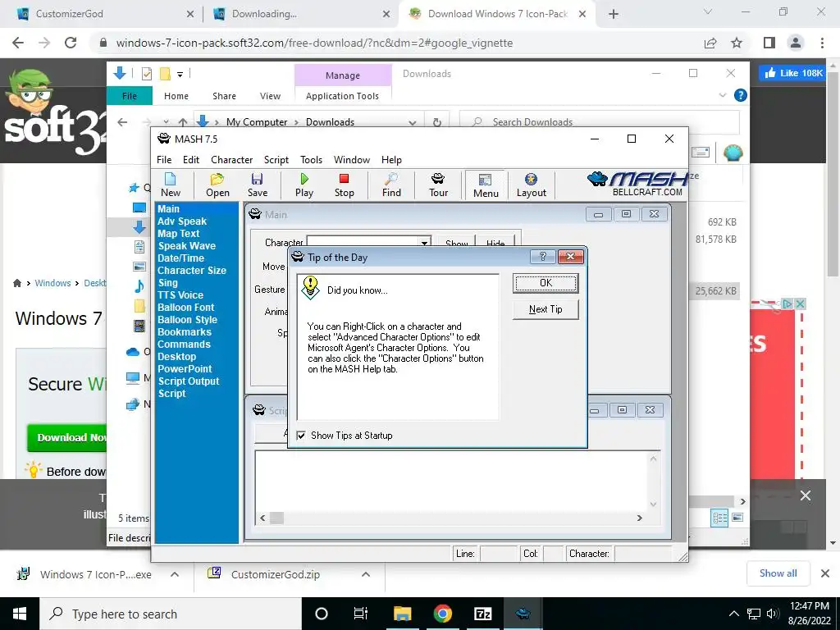Screen dimensions: 840x630
Task: Expand the explorer address bar dropdown
Action: click(x=412, y=122)
